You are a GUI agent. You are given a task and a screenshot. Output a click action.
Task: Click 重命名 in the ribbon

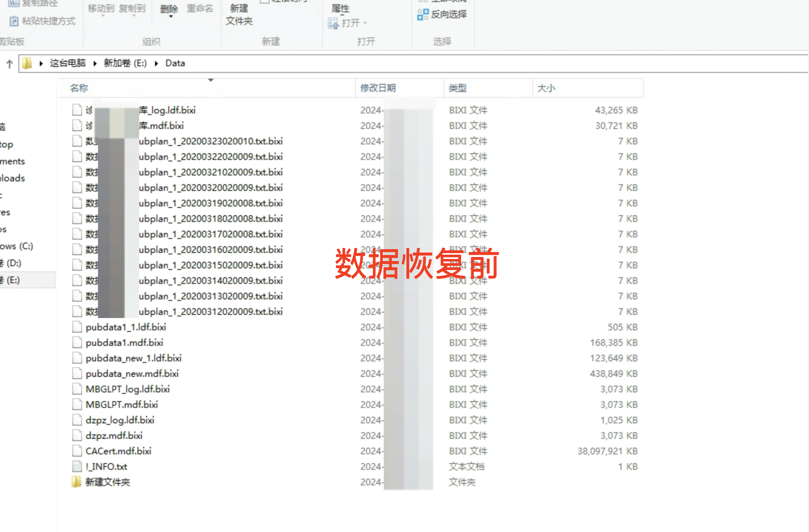[x=200, y=8]
